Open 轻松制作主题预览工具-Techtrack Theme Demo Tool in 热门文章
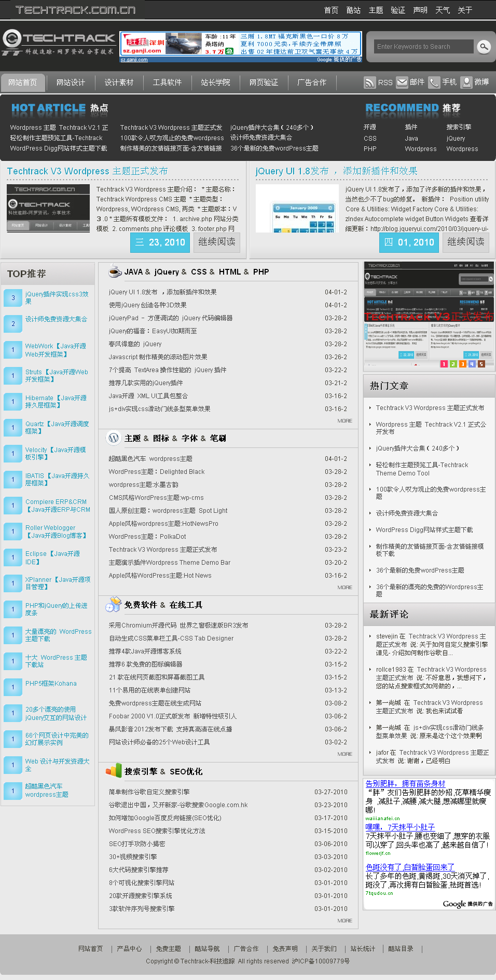Screen dimensions: 496x980 422,469
